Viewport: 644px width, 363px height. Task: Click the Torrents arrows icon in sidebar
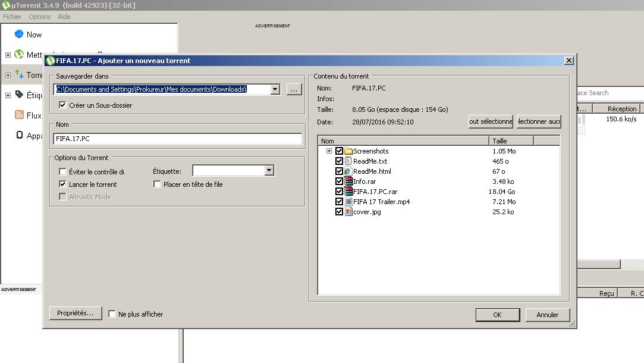[19, 74]
